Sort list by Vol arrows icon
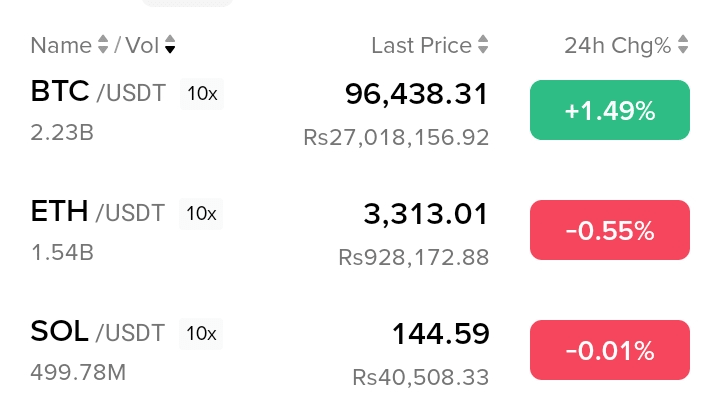 click(170, 44)
